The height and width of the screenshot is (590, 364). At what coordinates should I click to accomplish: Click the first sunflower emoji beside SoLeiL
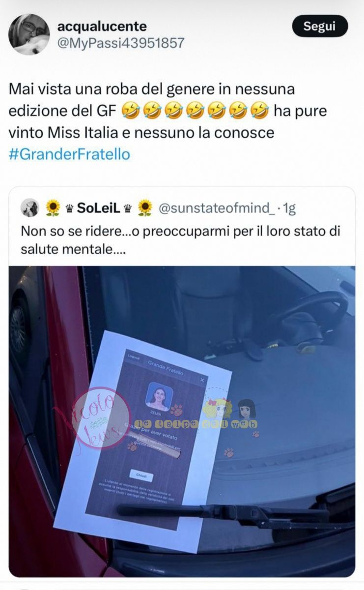tap(53, 208)
